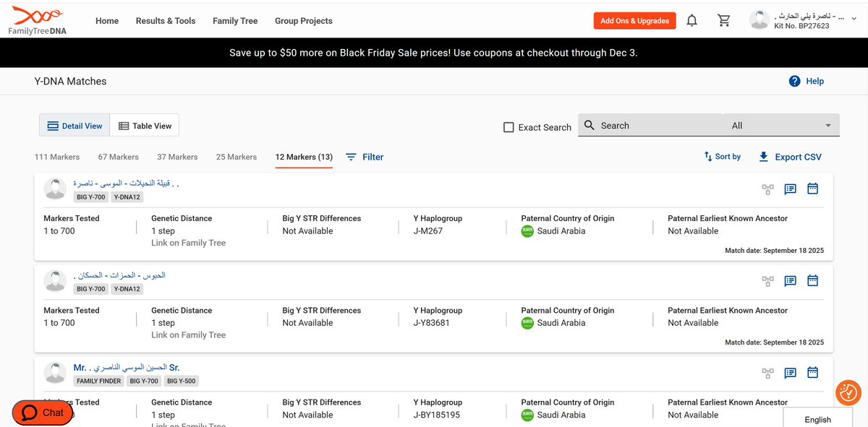
Task: Click haplogroup J-BY185195 value
Action: (x=437, y=415)
